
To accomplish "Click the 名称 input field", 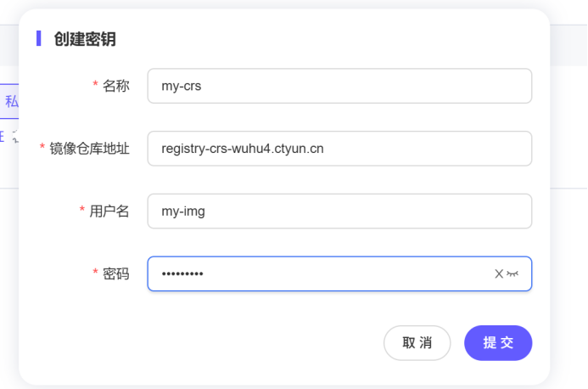I will (x=339, y=86).
